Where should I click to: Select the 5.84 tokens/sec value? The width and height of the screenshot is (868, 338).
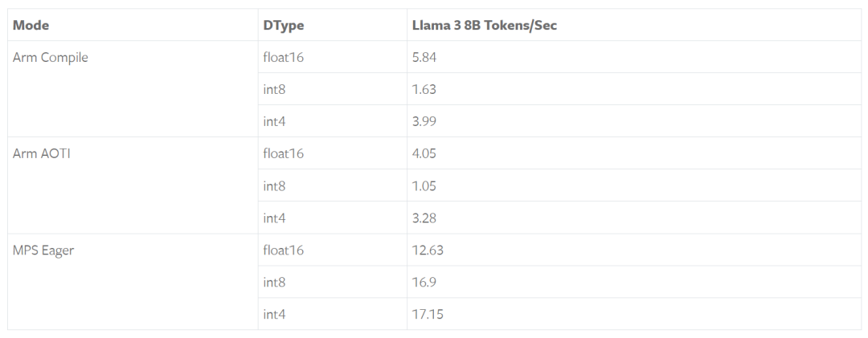(424, 57)
